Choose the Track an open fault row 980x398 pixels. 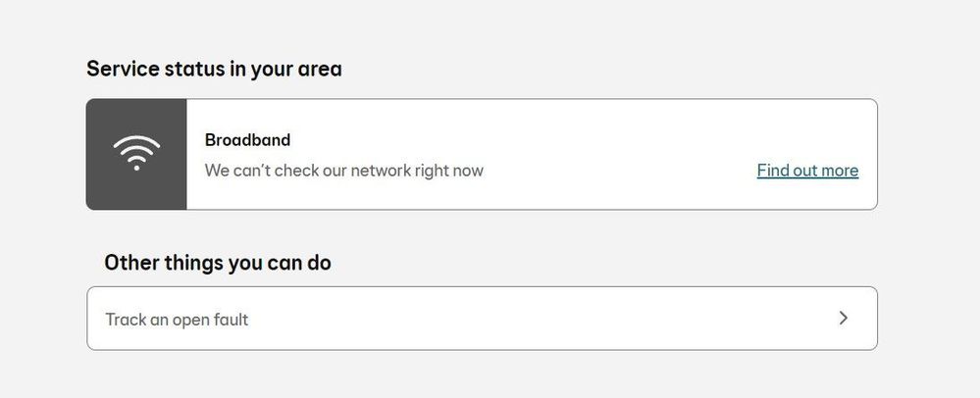482,319
